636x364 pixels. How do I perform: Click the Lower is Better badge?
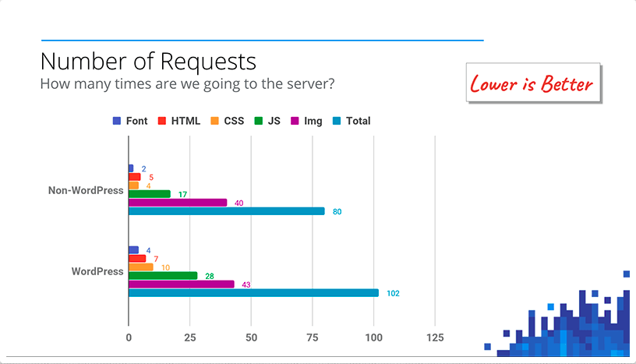[533, 83]
